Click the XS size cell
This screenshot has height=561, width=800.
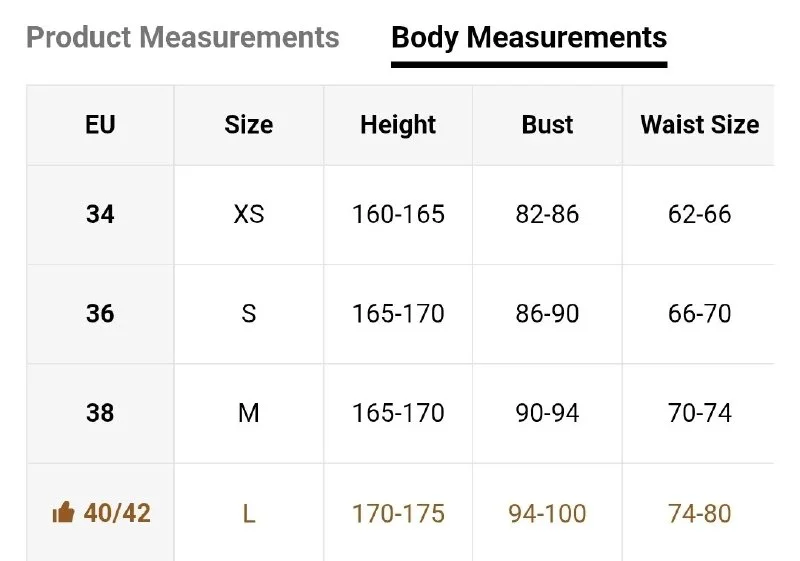point(249,214)
